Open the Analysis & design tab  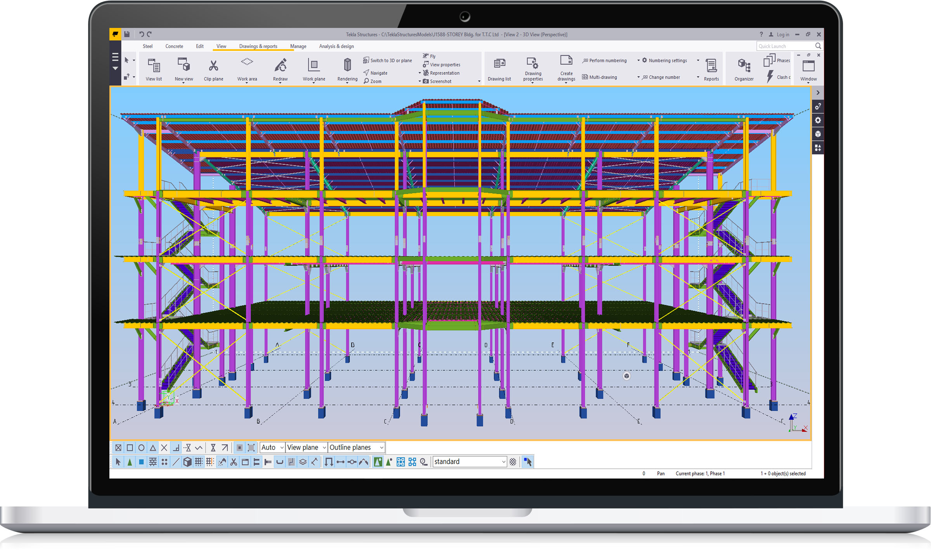[336, 46]
